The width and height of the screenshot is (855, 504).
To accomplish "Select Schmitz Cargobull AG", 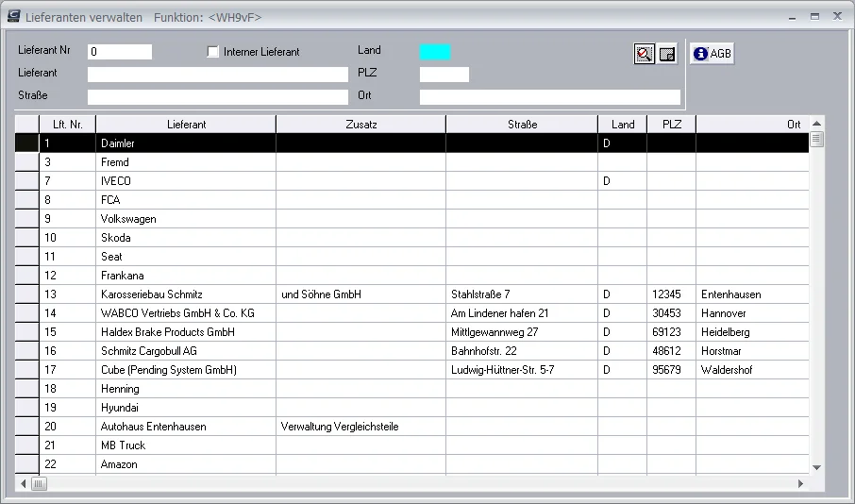I will 186,351.
